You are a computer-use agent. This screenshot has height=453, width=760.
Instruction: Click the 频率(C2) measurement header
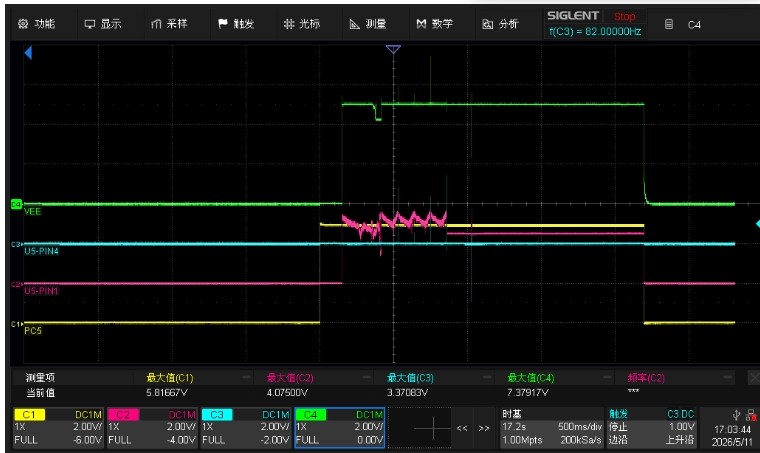click(x=647, y=377)
